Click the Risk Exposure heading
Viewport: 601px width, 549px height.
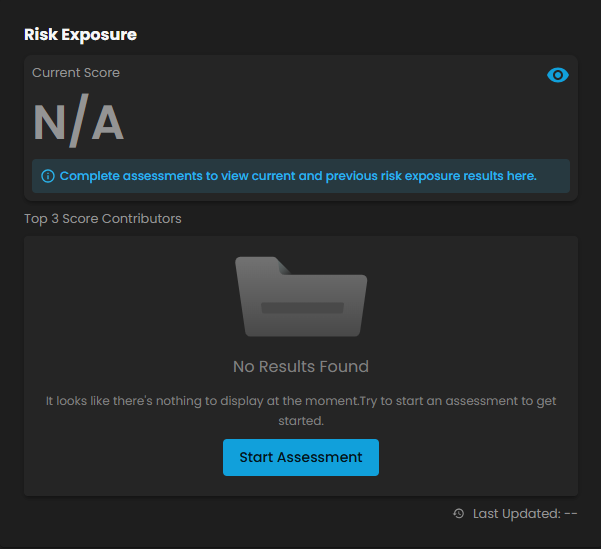pos(80,35)
